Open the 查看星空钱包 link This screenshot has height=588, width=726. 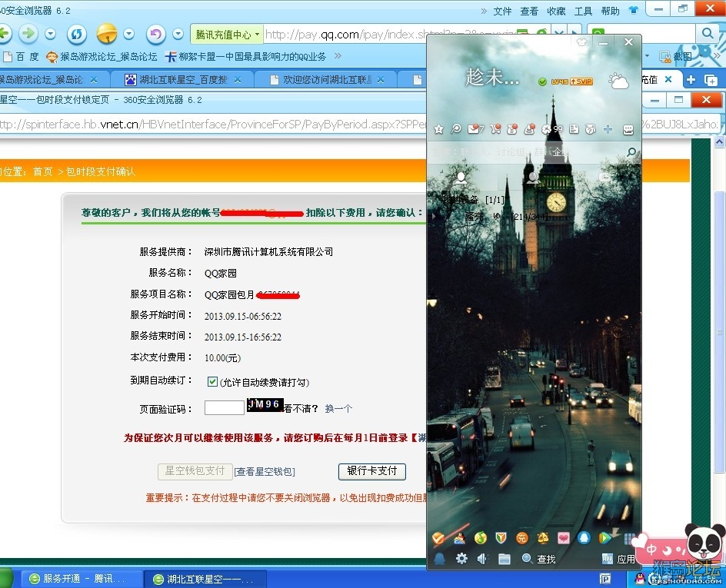265,471
